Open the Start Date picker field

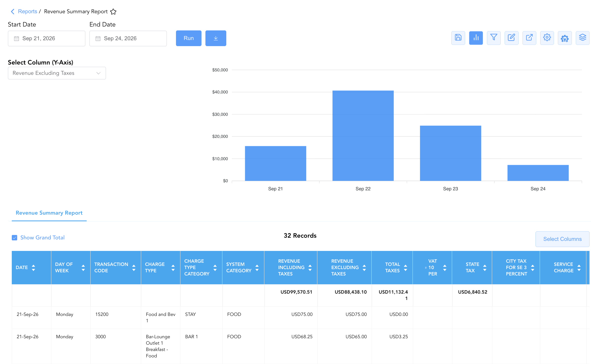tap(47, 39)
